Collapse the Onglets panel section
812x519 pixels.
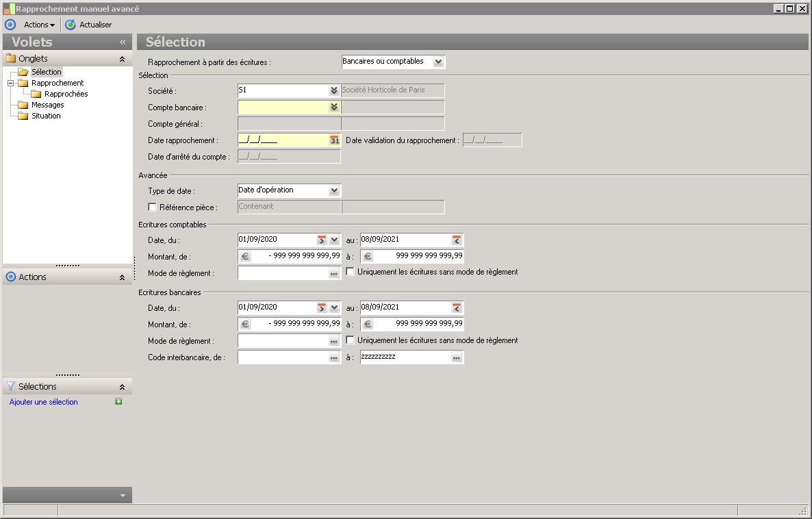click(122, 59)
